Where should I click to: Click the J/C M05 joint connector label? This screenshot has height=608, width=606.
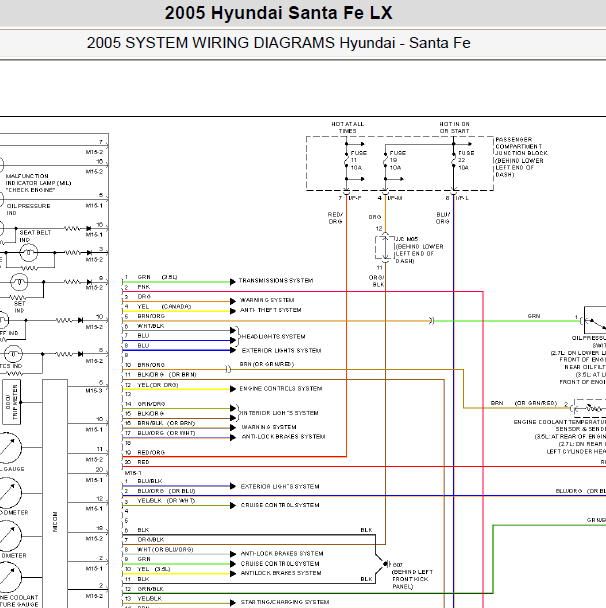(419, 250)
